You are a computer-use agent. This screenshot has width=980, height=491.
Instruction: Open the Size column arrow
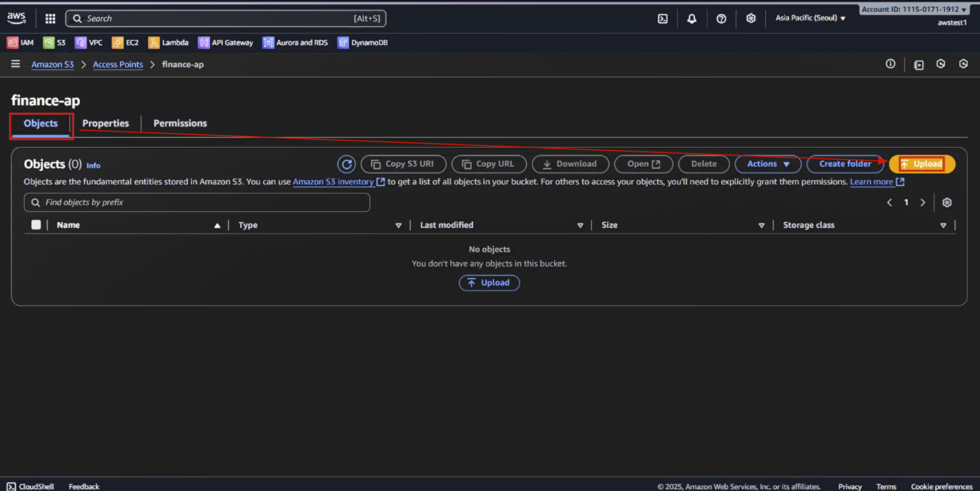[761, 226]
